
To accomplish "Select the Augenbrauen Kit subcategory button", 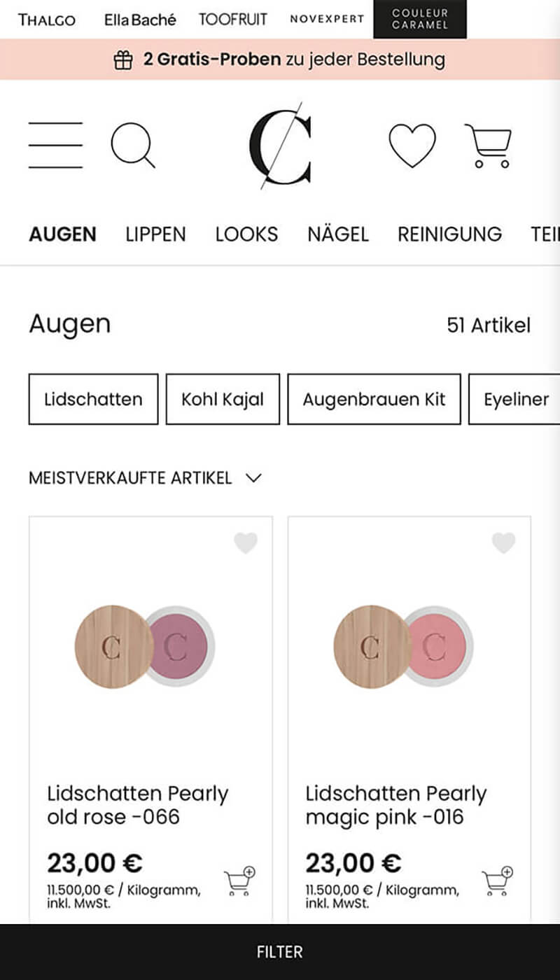I will tap(374, 399).
